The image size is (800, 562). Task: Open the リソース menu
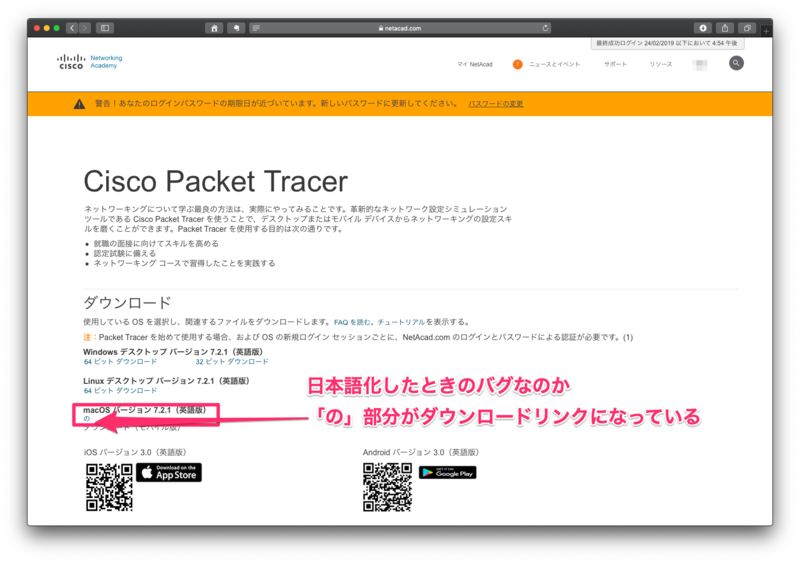[661, 65]
